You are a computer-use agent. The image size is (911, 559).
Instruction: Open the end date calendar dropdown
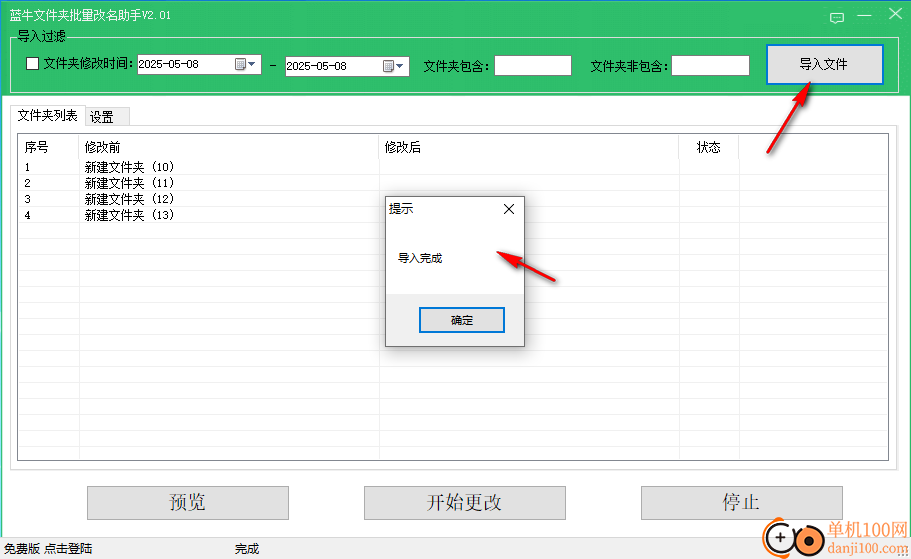(x=393, y=66)
